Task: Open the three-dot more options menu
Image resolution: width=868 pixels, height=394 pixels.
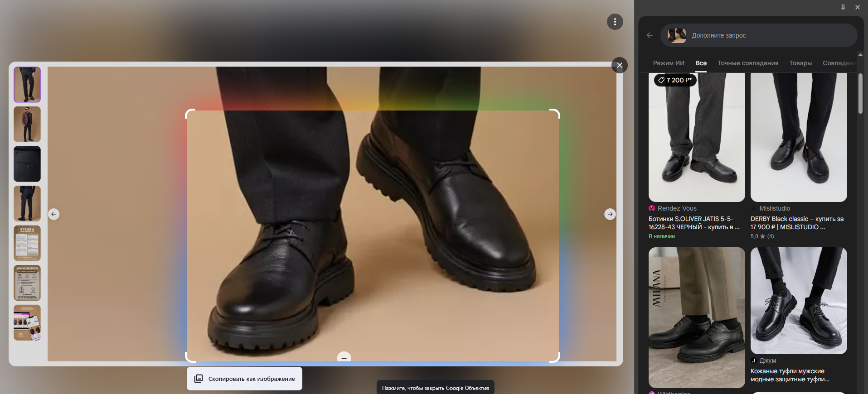Action: click(615, 22)
